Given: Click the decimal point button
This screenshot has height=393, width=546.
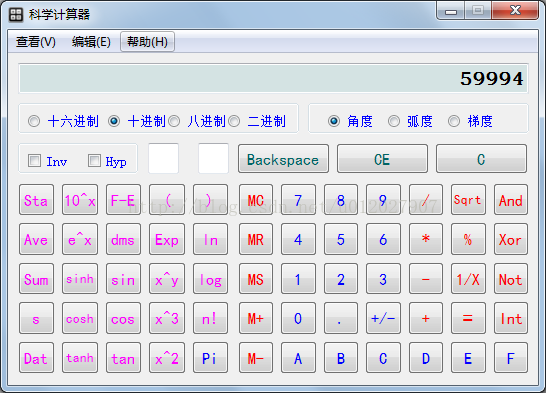Looking at the screenshot, I should (x=341, y=318).
